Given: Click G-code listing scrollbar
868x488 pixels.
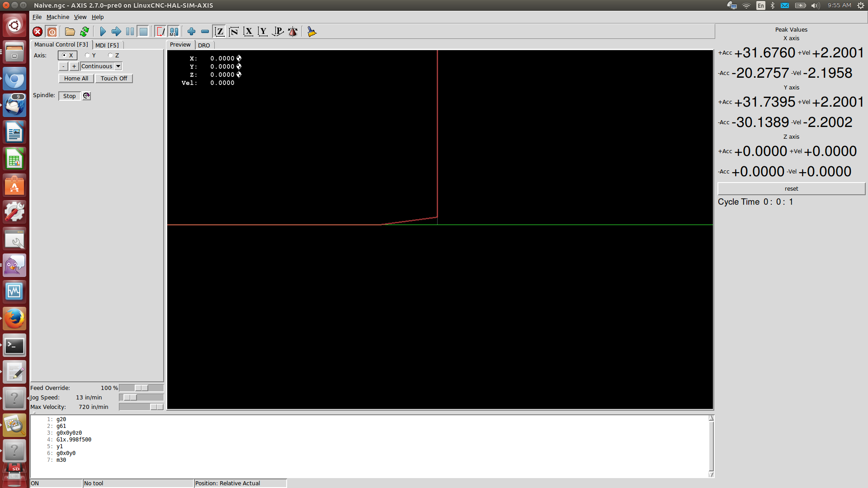Looking at the screenshot, I should pyautogui.click(x=711, y=446).
